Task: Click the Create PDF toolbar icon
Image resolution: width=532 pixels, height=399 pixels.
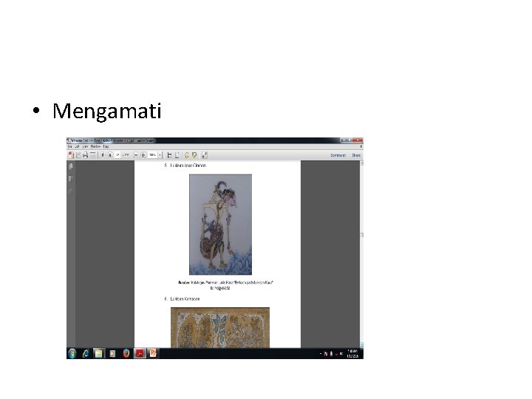Action: click(x=71, y=155)
